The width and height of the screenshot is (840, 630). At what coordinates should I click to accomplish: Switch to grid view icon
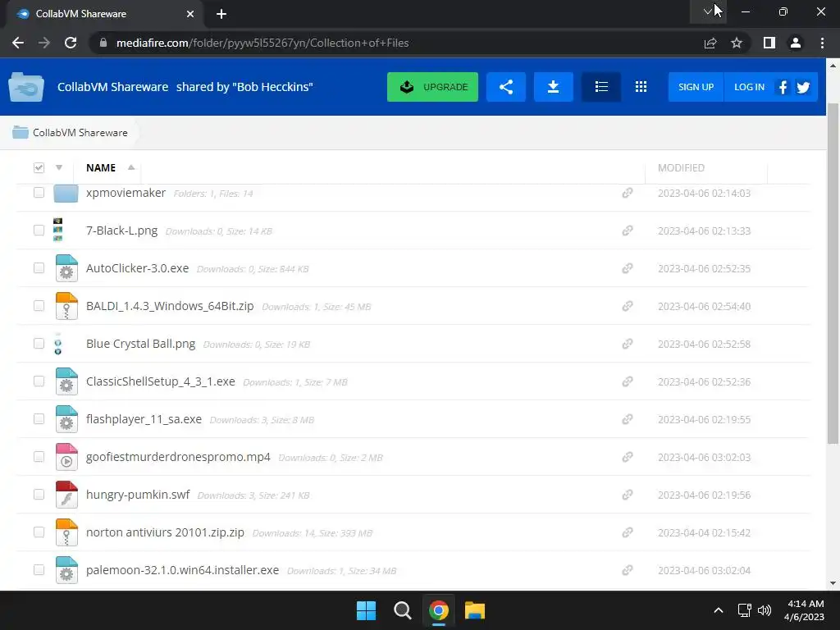(x=641, y=87)
